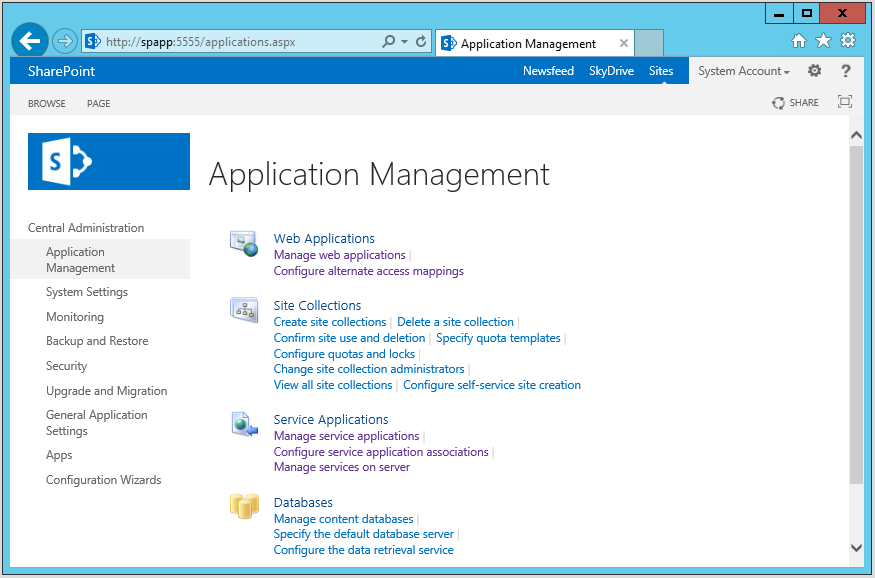Open Specify the default database server
875x578 pixels.
[x=363, y=534]
